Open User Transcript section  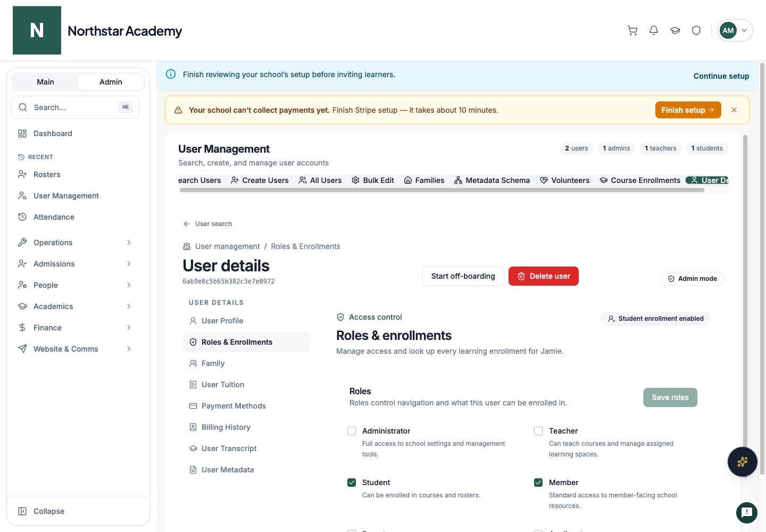tap(246, 448)
